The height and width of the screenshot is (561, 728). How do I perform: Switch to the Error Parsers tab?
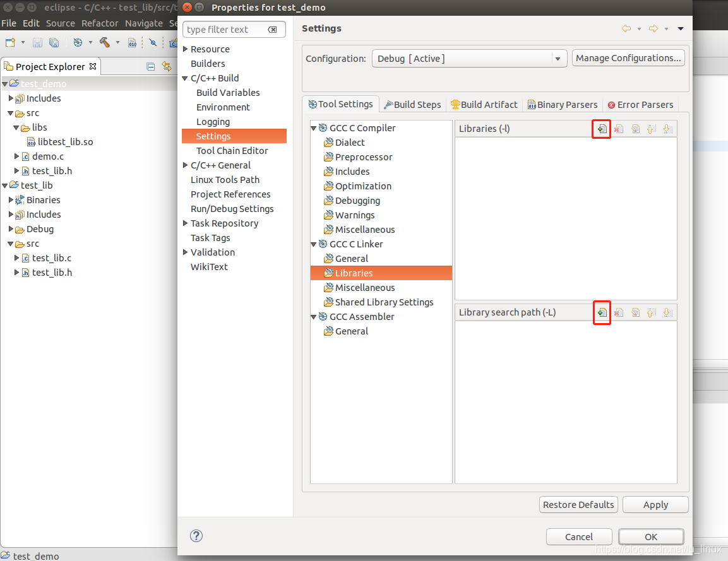641,105
